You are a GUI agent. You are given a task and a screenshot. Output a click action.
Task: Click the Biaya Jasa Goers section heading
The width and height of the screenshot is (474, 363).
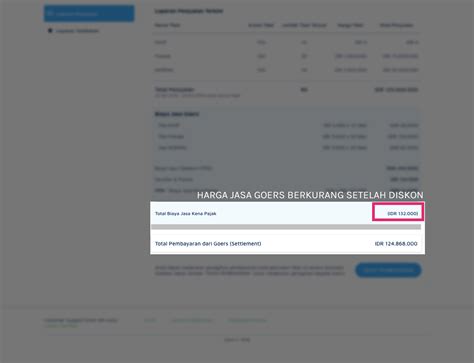coord(177,114)
